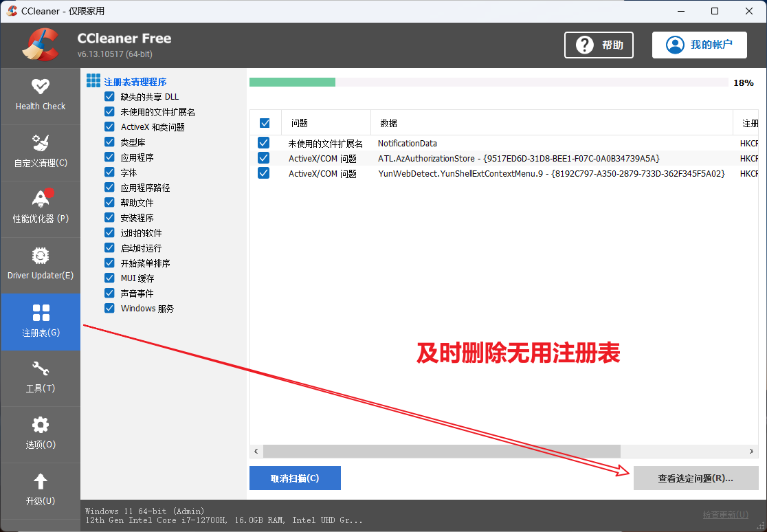
Task: Uncheck the NotificationData result row
Action: tap(264, 143)
